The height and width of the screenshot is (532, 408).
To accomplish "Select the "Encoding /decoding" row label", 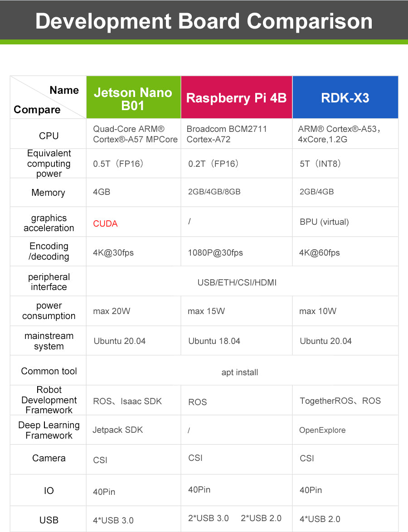I will [49, 251].
